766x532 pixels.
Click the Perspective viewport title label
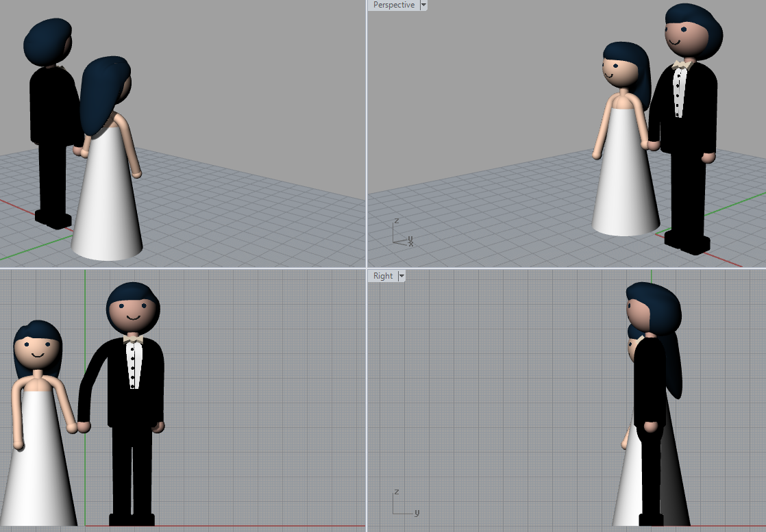tap(393, 5)
